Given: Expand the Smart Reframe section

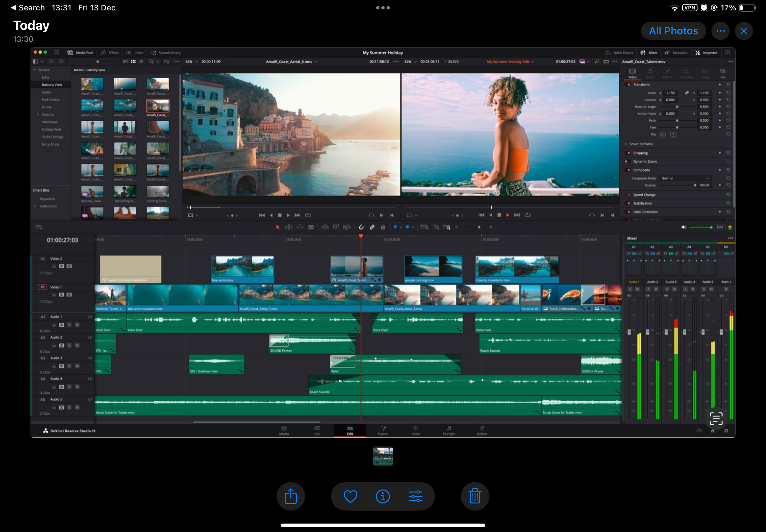Looking at the screenshot, I should [626, 144].
